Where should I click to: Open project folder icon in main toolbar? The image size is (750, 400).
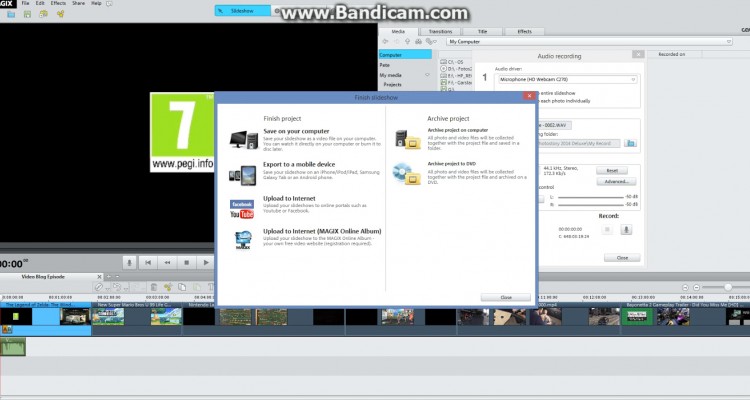tap(11, 14)
